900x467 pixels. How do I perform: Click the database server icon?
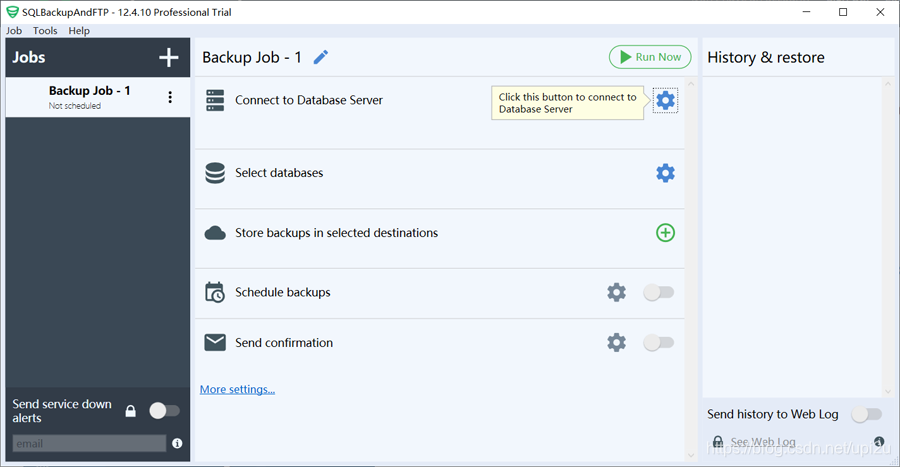215,100
